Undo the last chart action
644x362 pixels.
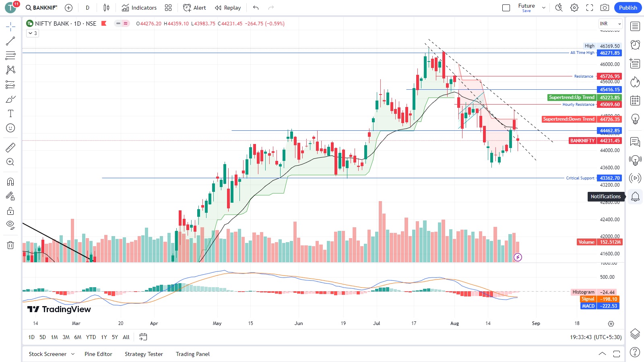click(x=256, y=8)
